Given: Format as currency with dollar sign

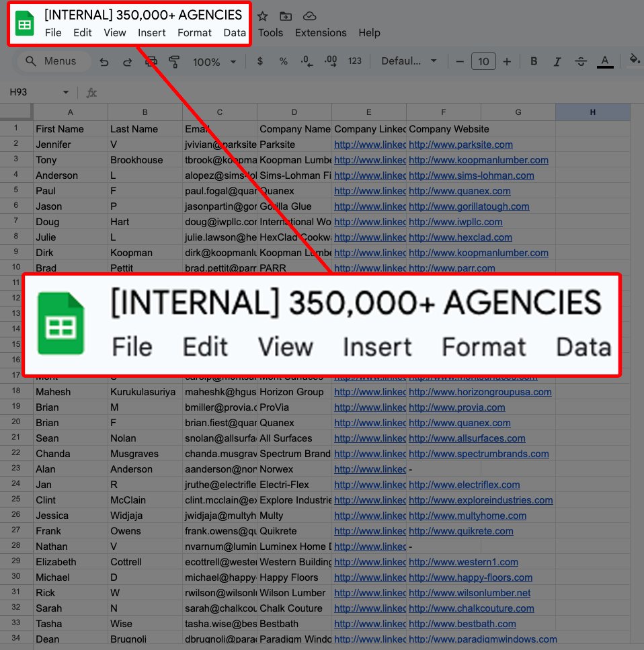Looking at the screenshot, I should click(260, 61).
